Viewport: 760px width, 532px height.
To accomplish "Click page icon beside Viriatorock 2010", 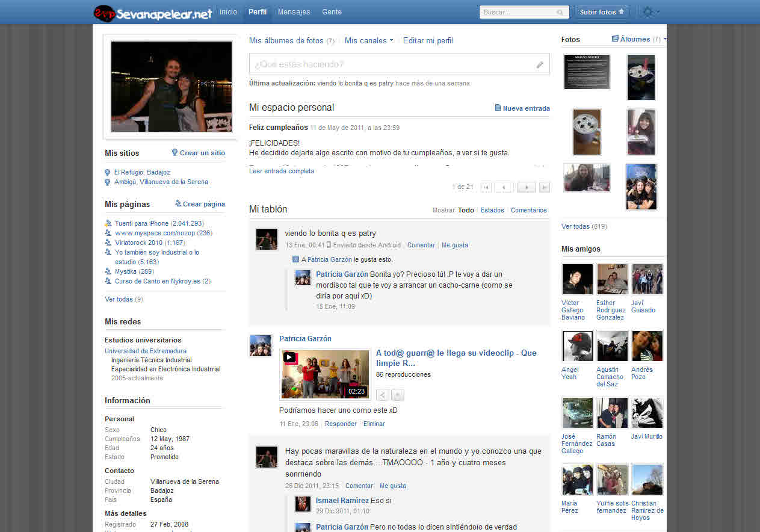I will pos(108,243).
